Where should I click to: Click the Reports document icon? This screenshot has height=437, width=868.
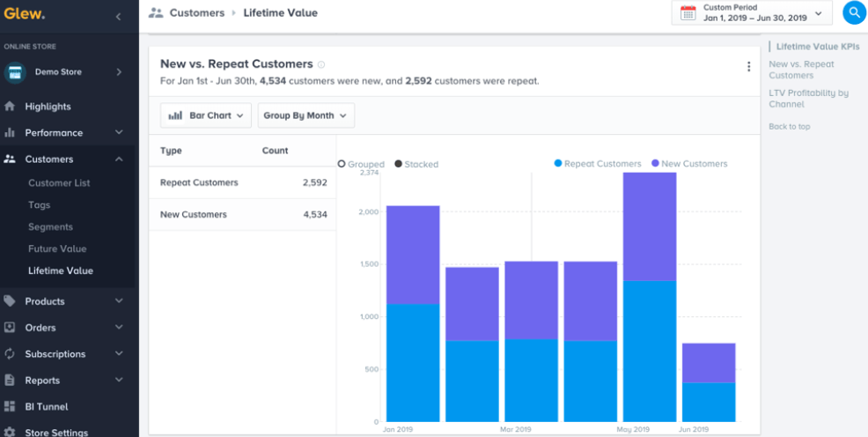pos(10,380)
